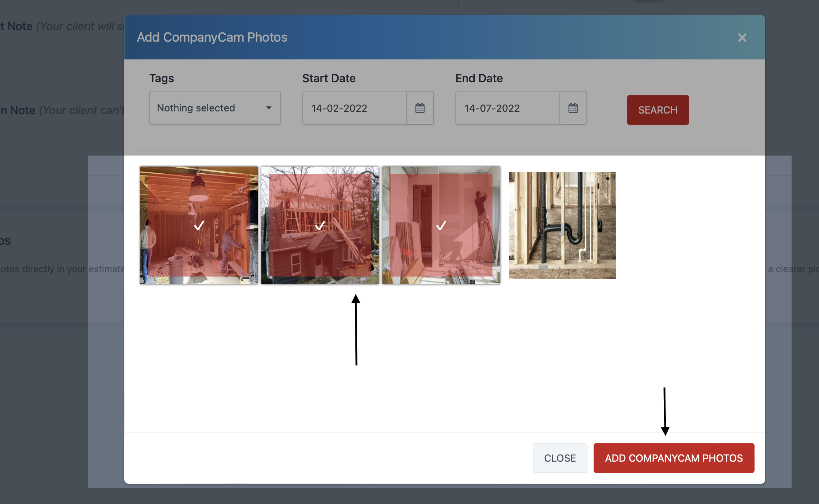This screenshot has width=819, height=504.
Task: Click checkmark on the roof framing photo
Action: click(320, 225)
